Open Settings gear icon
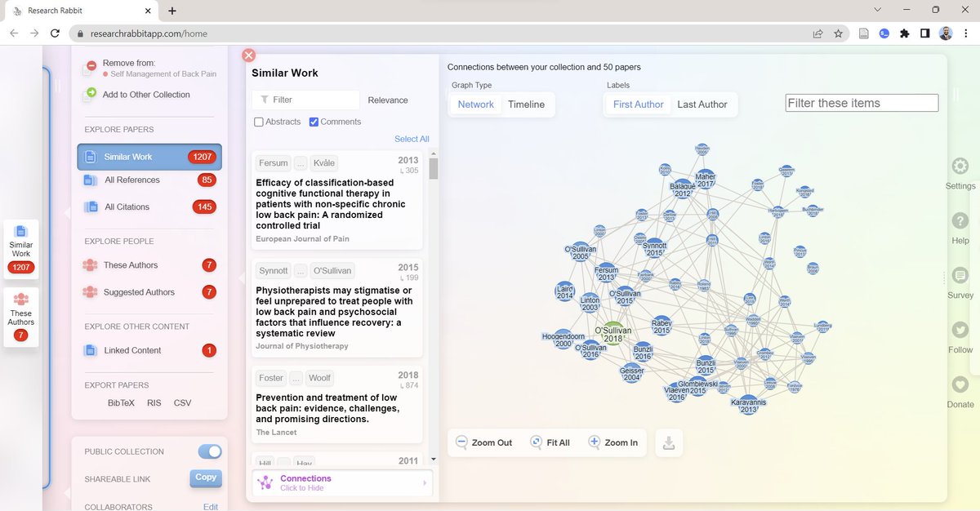Screen dimensions: 980x511 [x=960, y=167]
